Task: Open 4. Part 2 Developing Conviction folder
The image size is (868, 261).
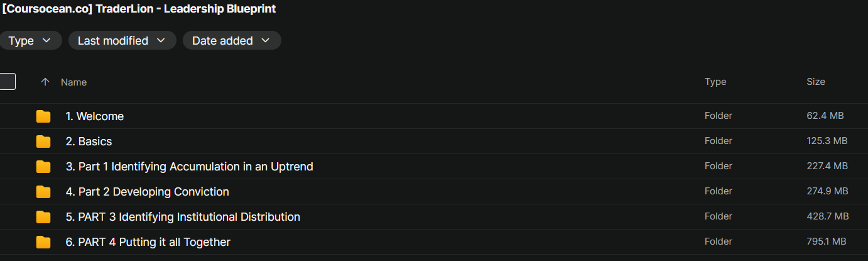Action: (147, 192)
